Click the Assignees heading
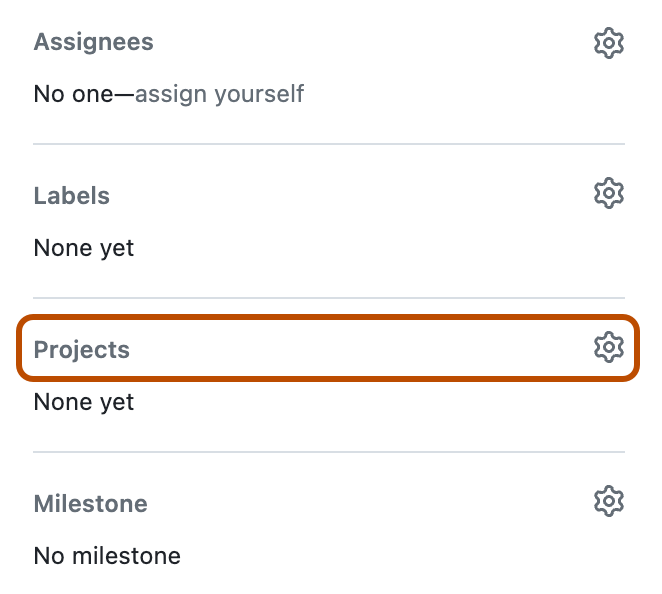This screenshot has width=662, height=594. pyautogui.click(x=93, y=43)
